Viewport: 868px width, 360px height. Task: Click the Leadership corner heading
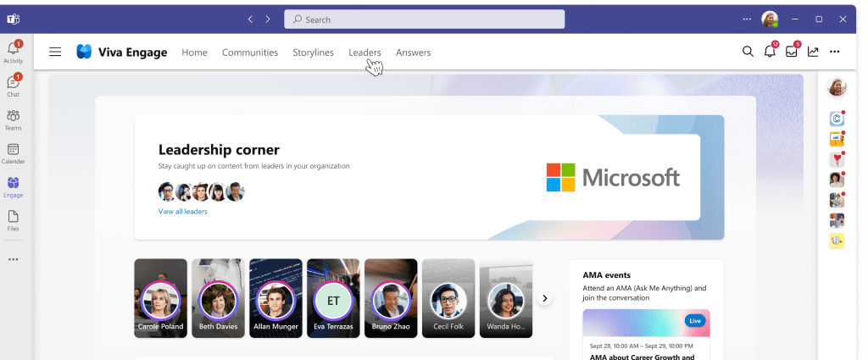219,150
